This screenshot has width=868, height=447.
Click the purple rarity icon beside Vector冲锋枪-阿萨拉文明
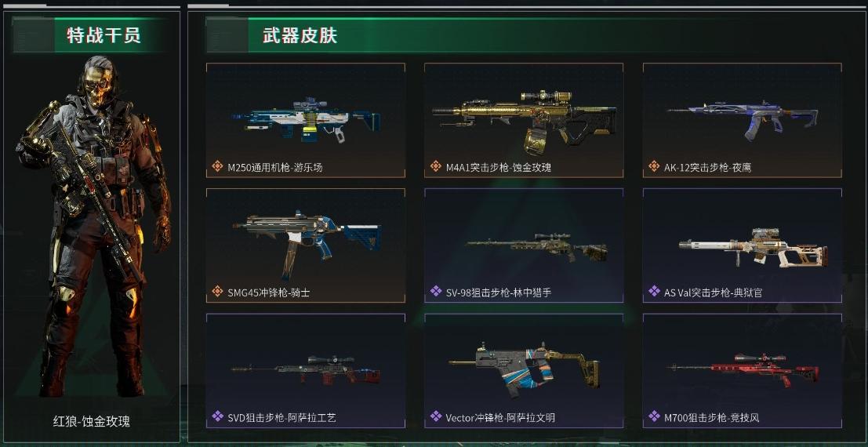point(436,416)
